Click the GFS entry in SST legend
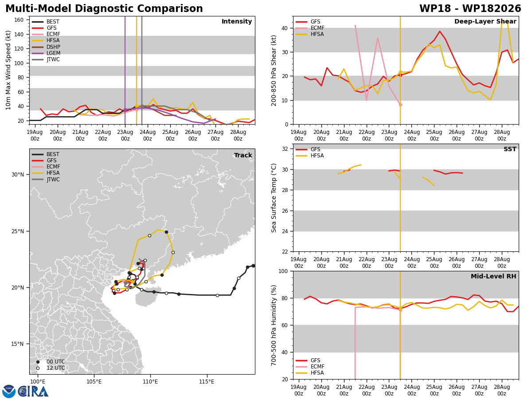Screen dimensions: 532x399 tap(308, 149)
